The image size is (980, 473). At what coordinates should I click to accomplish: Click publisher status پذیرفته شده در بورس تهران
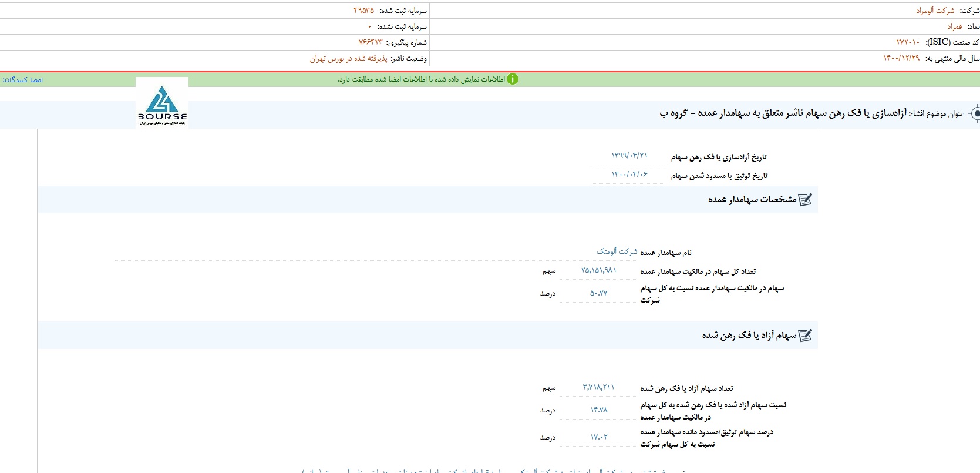click(x=349, y=59)
